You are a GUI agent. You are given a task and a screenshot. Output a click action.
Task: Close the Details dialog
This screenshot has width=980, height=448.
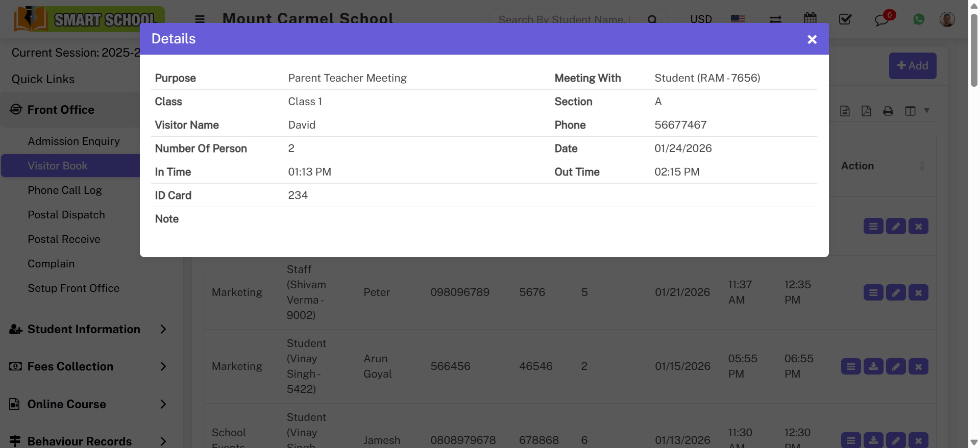(x=812, y=39)
